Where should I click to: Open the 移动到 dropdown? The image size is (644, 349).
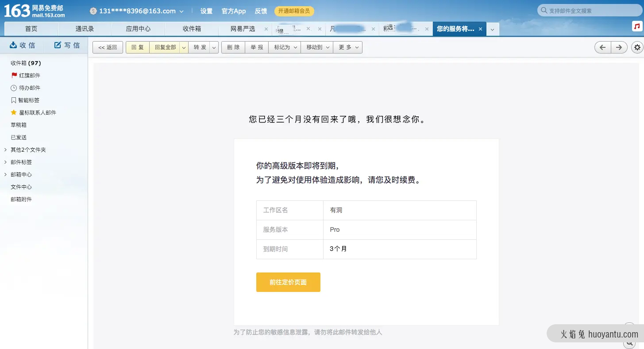(317, 47)
